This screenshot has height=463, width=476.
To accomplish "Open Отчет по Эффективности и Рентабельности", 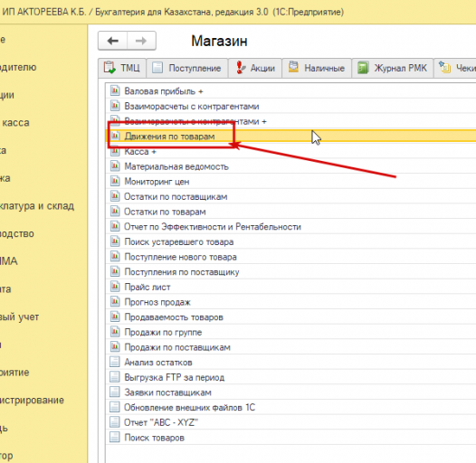I will 213,227.
